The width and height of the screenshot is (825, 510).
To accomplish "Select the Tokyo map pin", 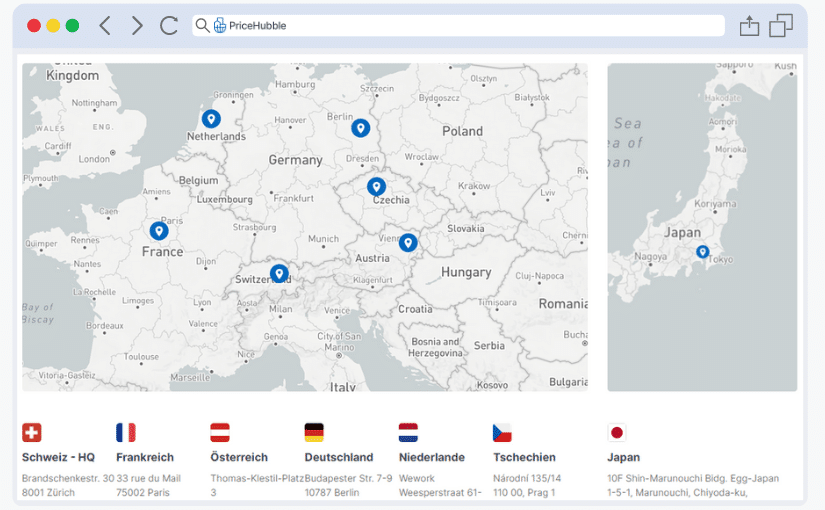I will point(702,252).
